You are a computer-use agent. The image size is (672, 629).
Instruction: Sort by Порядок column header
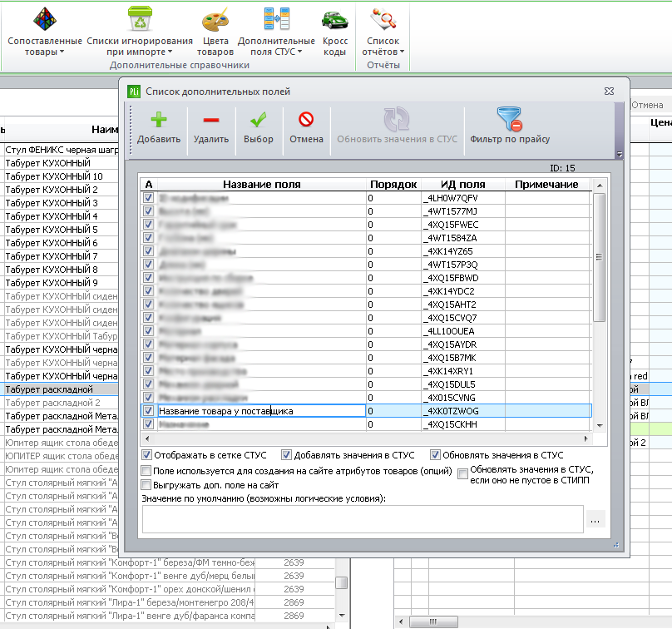[393, 185]
